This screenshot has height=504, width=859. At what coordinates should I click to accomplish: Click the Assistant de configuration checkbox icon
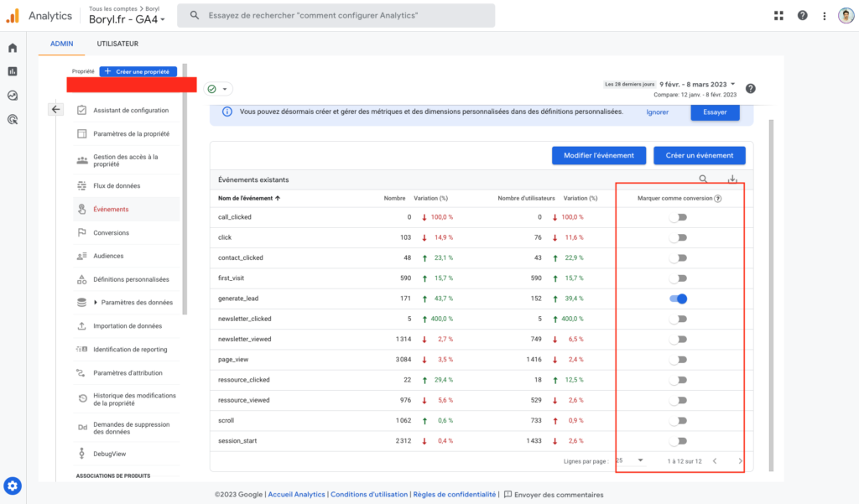pos(81,110)
